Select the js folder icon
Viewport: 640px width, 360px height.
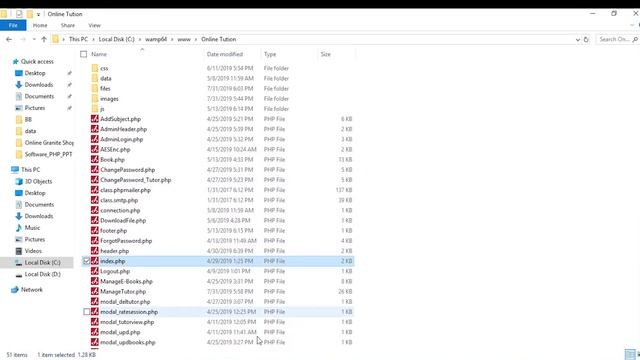pyautogui.click(x=95, y=109)
